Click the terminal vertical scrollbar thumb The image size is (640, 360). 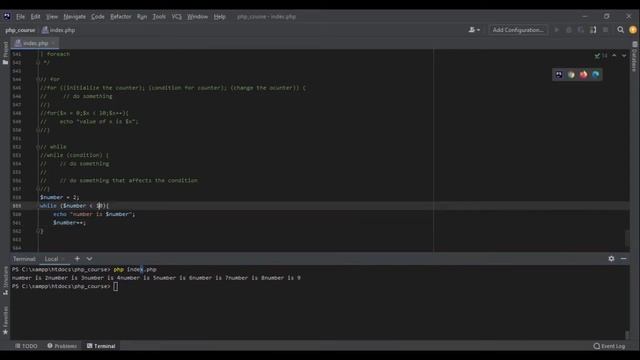point(627,335)
